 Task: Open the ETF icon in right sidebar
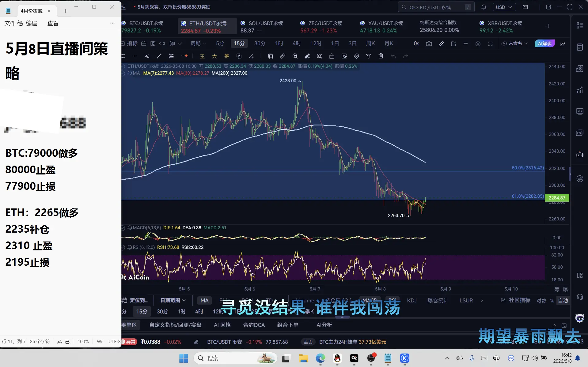tap(580, 133)
